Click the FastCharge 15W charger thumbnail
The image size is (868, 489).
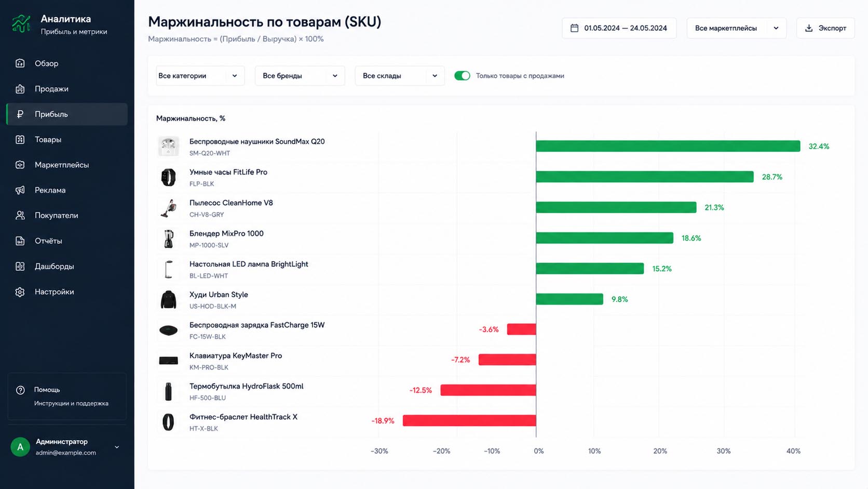(168, 331)
